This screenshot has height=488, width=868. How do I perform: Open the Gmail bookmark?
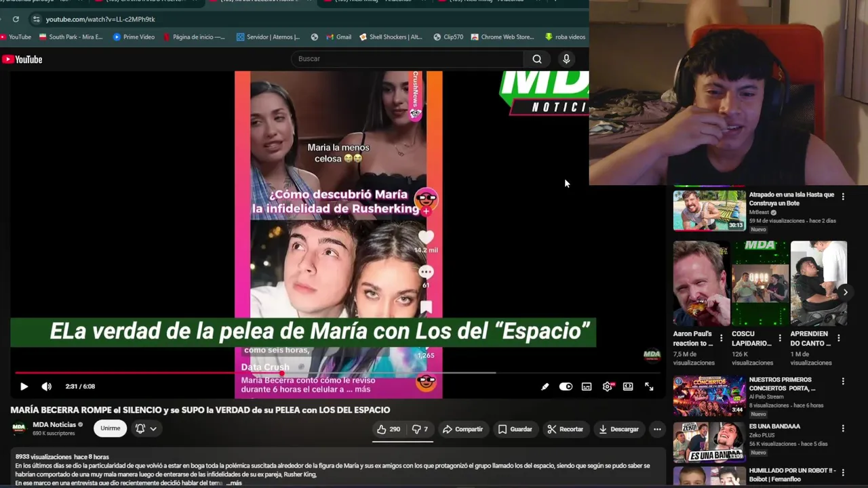(x=338, y=37)
